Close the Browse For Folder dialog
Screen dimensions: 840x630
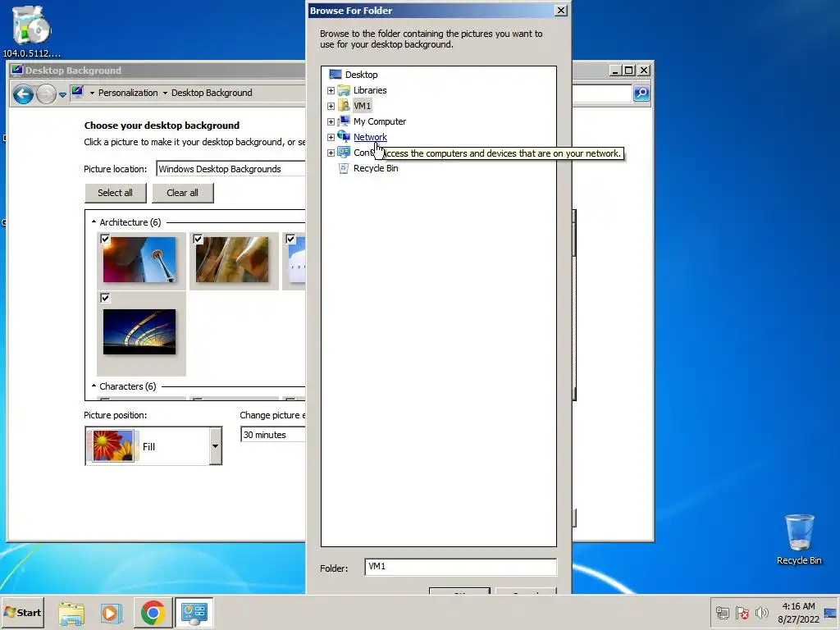click(x=560, y=10)
